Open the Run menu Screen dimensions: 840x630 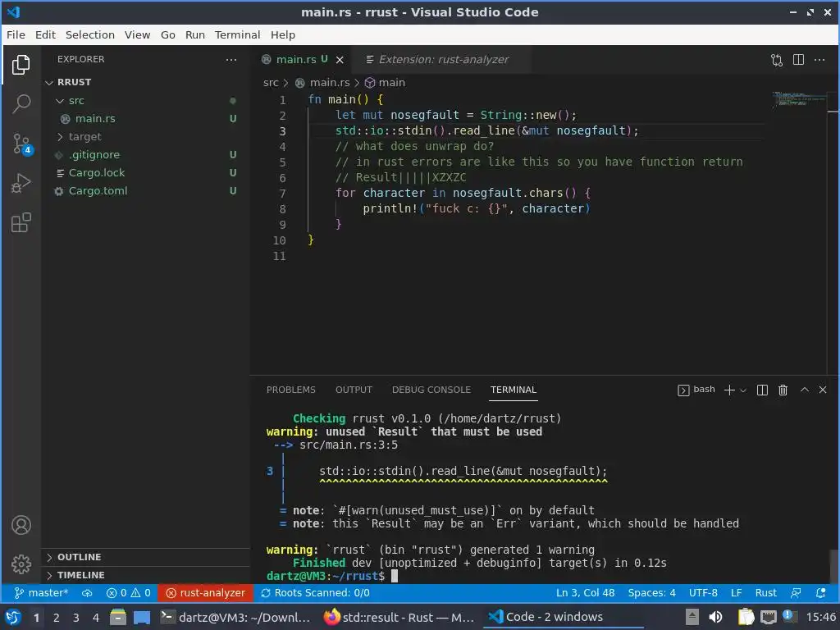[x=195, y=34]
